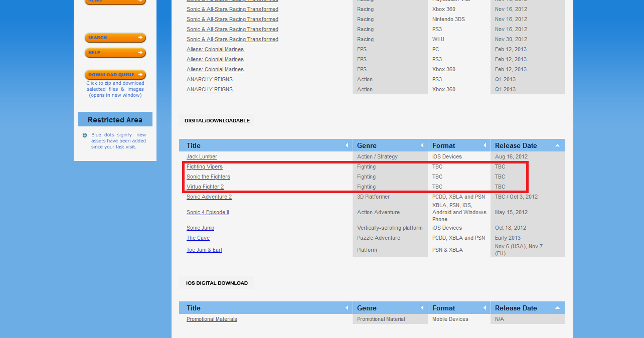Click the orange SEARCH button
644x338 pixels.
click(x=115, y=38)
